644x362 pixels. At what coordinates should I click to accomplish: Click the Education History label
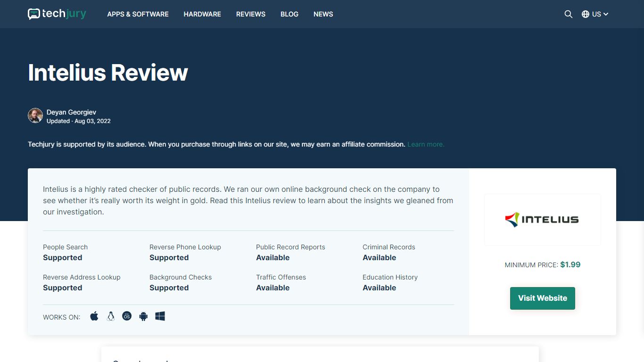pyautogui.click(x=390, y=277)
